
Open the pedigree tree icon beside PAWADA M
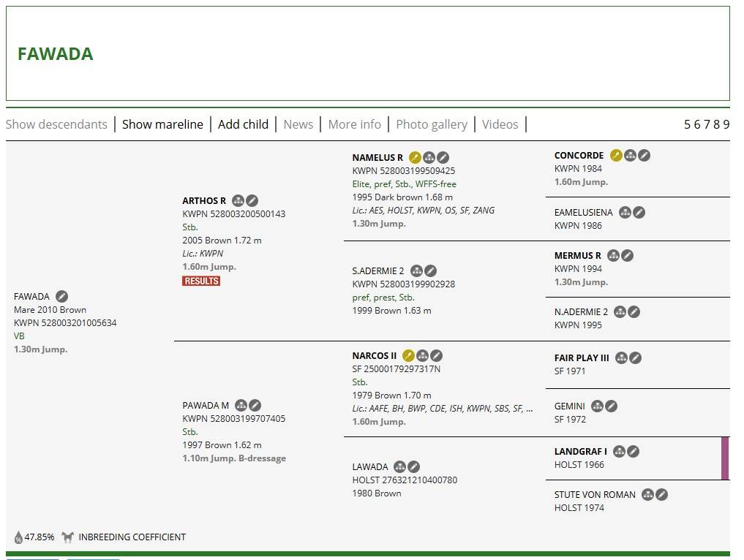[241, 406]
